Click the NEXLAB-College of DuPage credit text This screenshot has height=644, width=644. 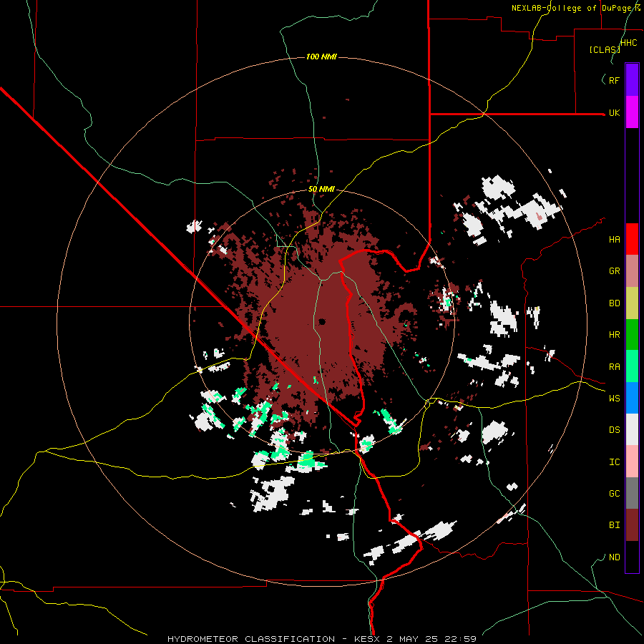(577, 8)
